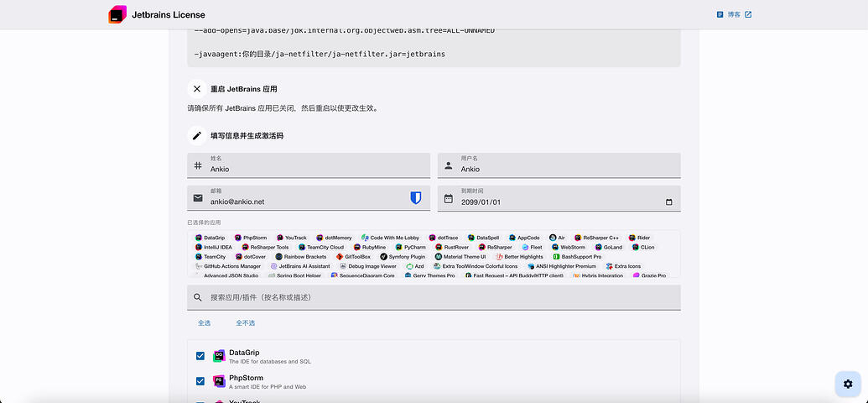This screenshot has width=868, height=403.
Task: Uncheck the PhpStorm checkbox
Action: (200, 381)
